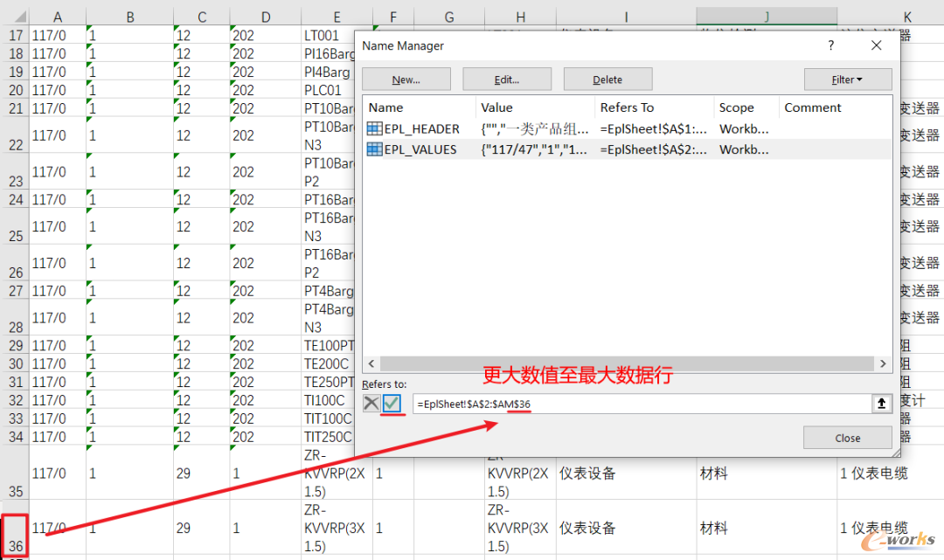Select column E header
This screenshot has width=944, height=560.
[337, 17]
